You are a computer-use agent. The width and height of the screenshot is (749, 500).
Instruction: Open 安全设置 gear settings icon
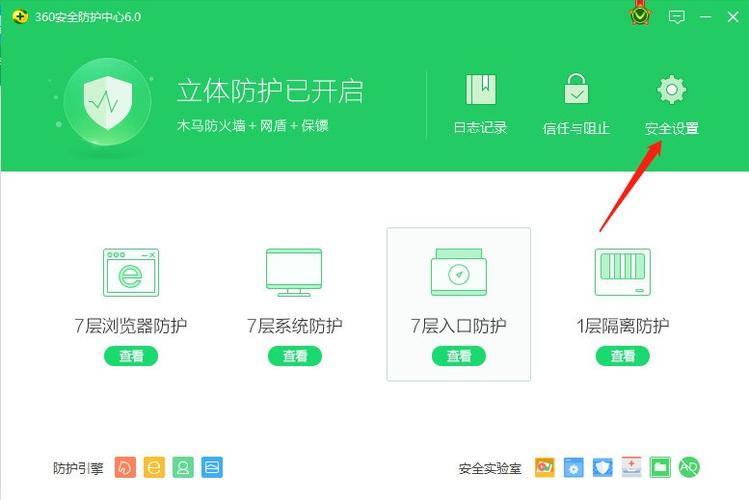(672, 89)
